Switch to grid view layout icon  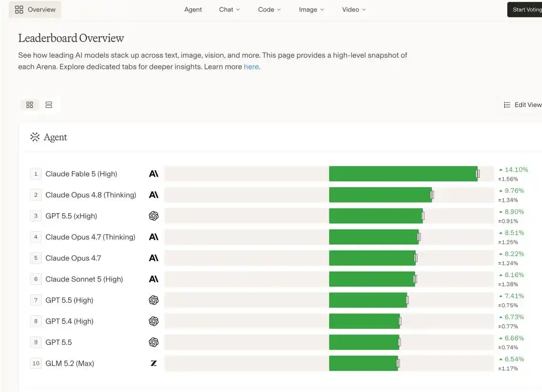[30, 105]
